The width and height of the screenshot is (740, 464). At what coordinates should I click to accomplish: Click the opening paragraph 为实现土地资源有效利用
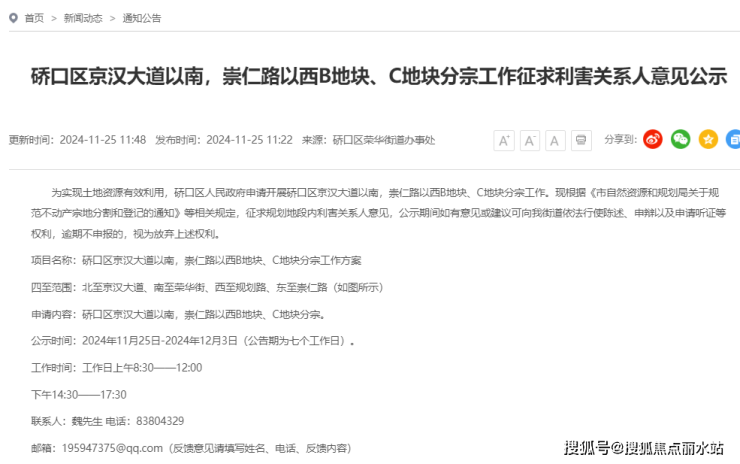tap(378, 213)
